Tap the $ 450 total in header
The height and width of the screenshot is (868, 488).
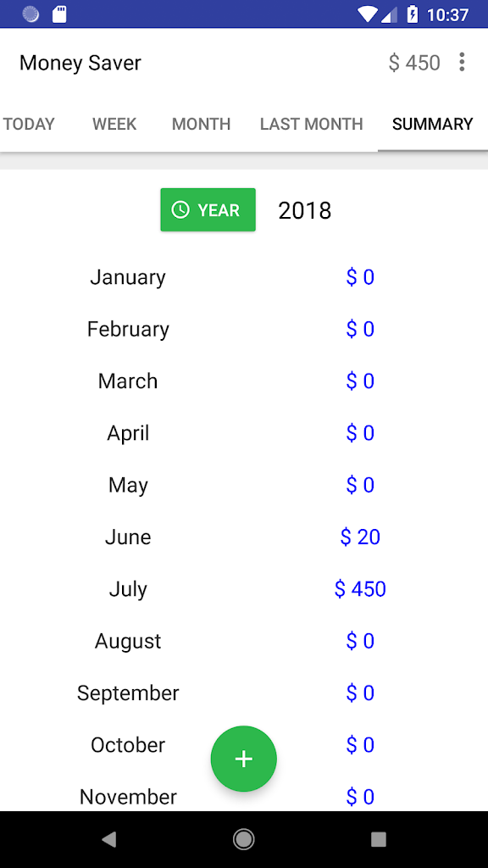tap(414, 63)
